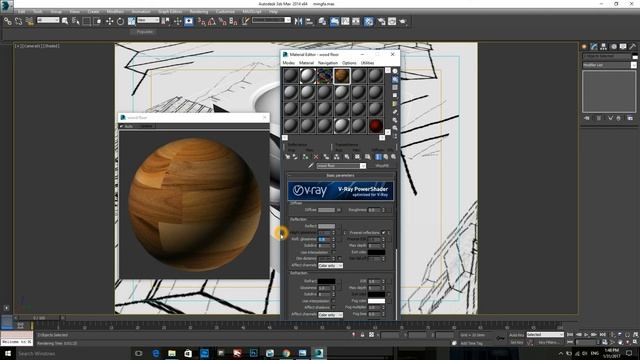Screen dimensions: 640x360
Task: Toggle Use interpolation checkbox under Refraction
Action: pos(333,301)
